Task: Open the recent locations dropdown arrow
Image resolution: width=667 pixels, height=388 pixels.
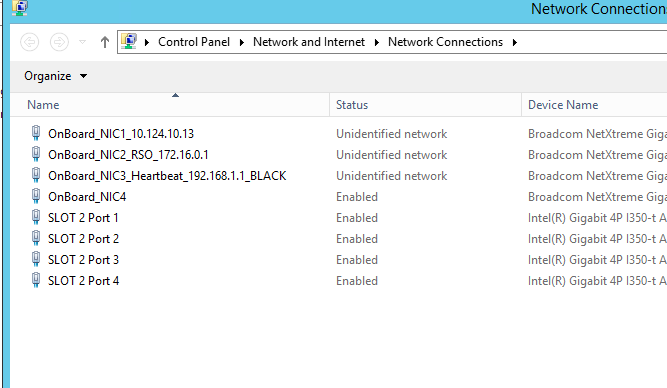Action: (x=83, y=42)
